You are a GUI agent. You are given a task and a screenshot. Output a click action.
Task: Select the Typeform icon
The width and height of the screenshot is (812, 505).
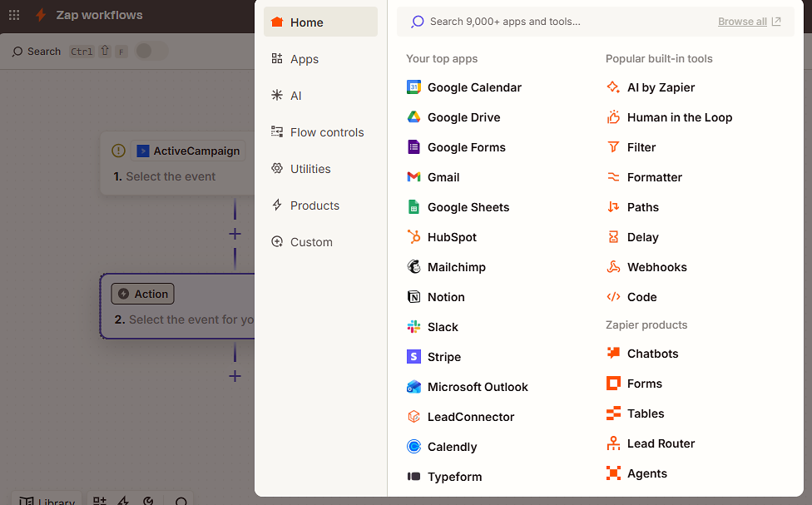click(x=413, y=477)
